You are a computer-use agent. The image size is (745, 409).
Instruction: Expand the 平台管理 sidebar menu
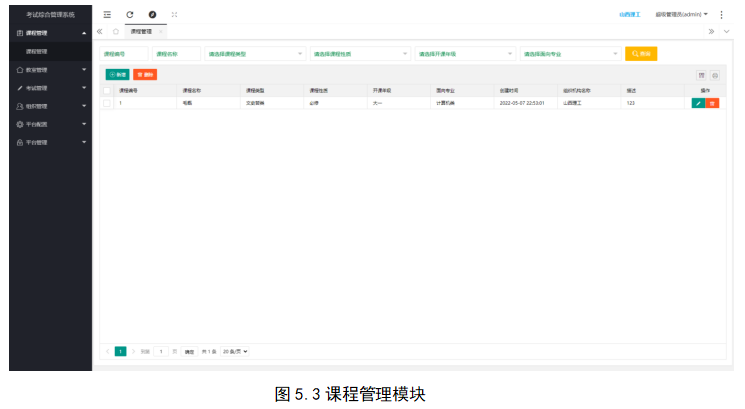(x=50, y=143)
